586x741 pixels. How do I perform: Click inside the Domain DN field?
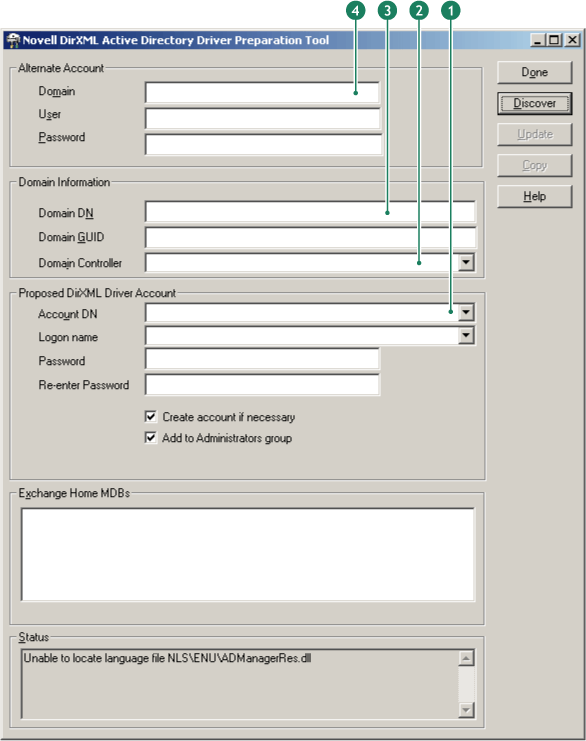[x=310, y=211]
